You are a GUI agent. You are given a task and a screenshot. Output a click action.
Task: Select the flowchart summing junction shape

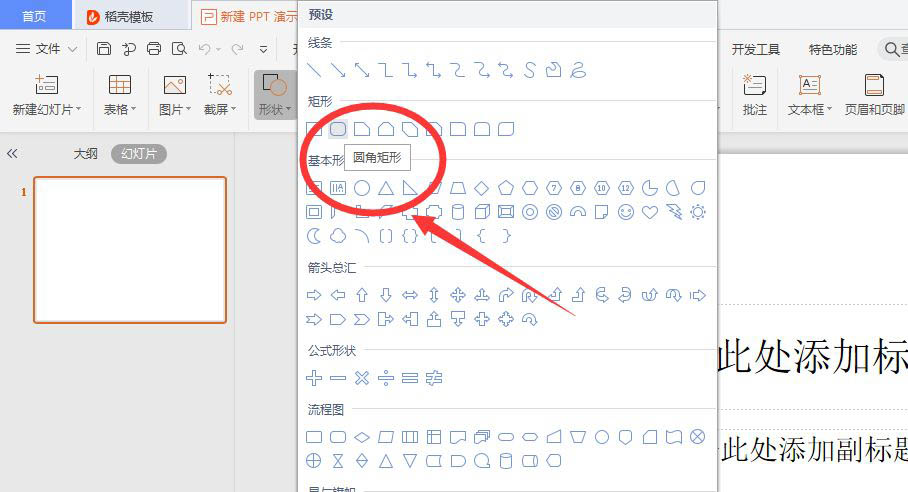coord(698,437)
